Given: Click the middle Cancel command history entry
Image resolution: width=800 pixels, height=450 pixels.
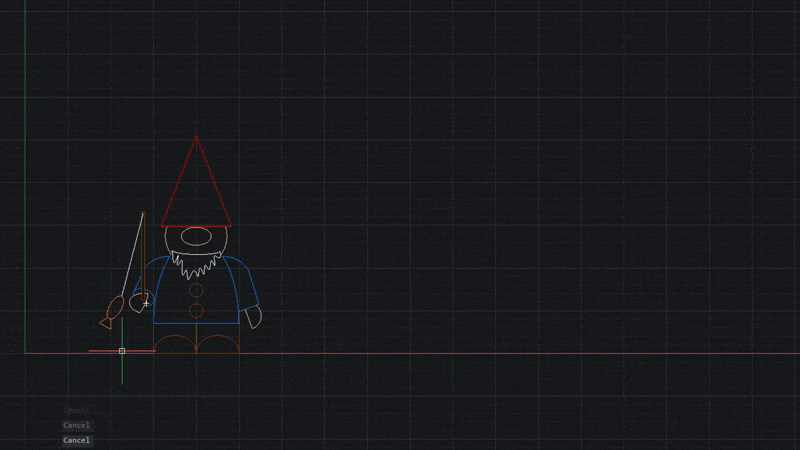Looking at the screenshot, I should 77,425.
